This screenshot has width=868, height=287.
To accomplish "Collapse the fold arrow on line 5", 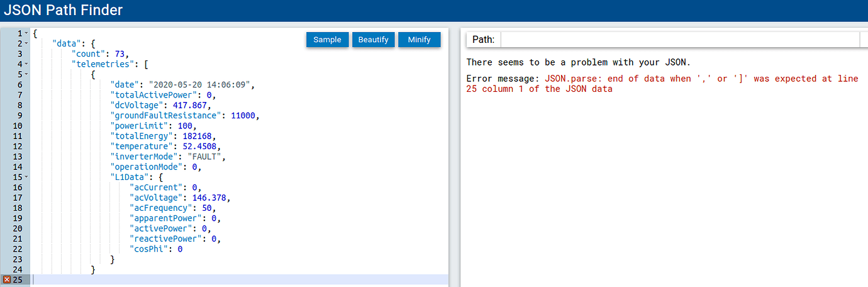I will 26,74.
